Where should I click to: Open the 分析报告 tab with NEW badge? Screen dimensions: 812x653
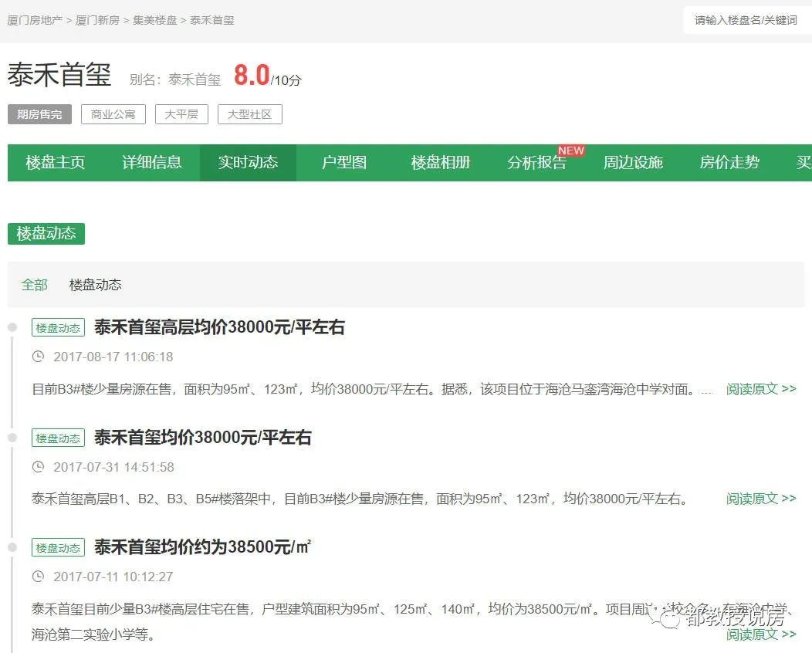(536, 163)
